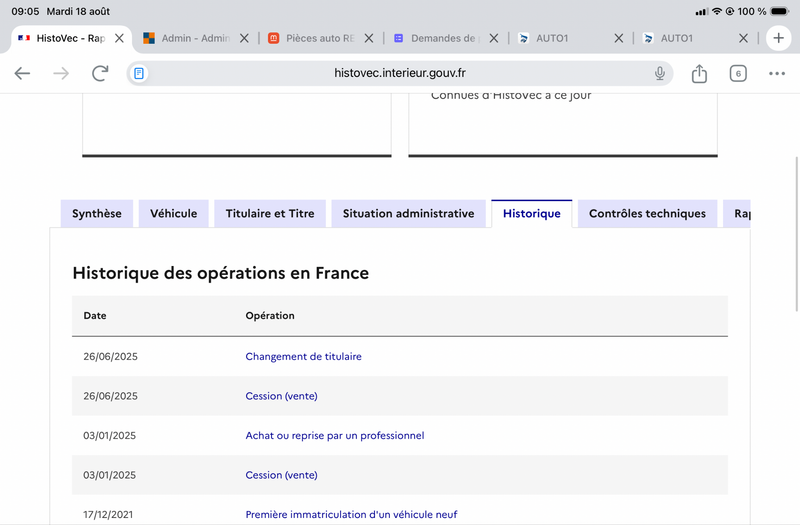800x525 pixels.
Task: Open the partially visible Rapport tab
Action: click(738, 214)
